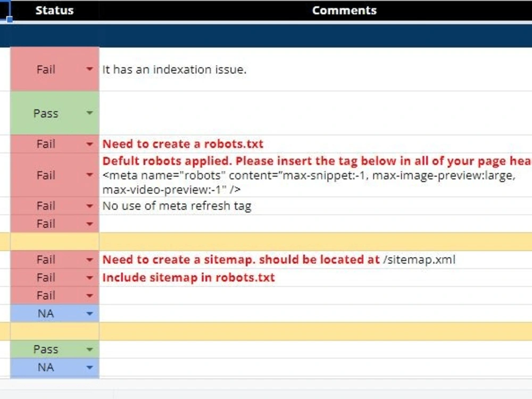The image size is (532, 399).
Task: Open status dropdown arrow for indexation issue row
Action: click(89, 69)
